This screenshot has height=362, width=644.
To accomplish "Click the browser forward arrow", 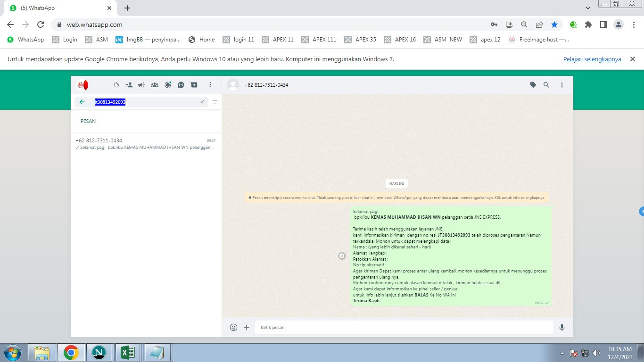I will [x=25, y=25].
